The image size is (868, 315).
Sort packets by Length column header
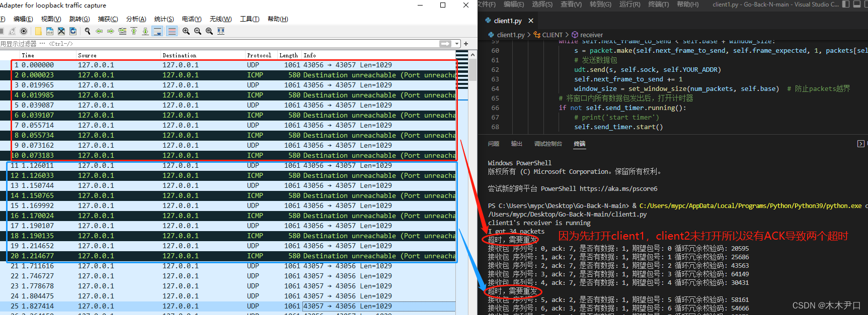click(x=289, y=55)
